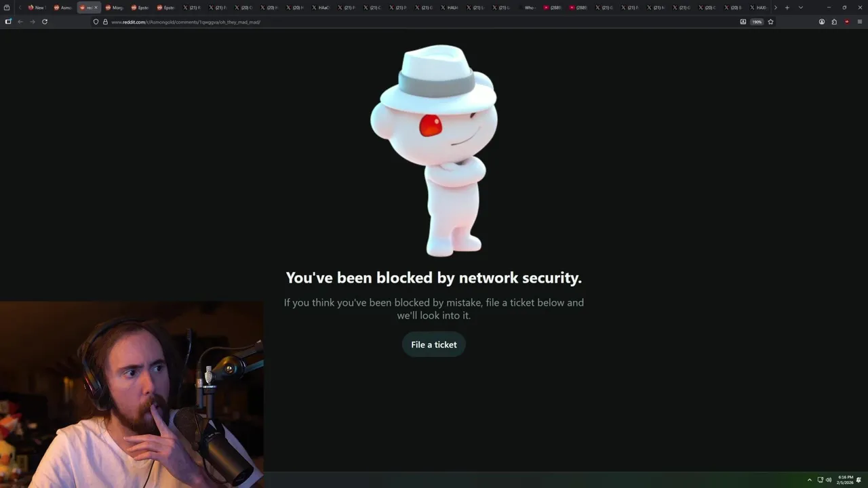Viewport: 868px width, 488px height.
Task: Open Firefox View from the tab bar
Action: tap(7, 7)
